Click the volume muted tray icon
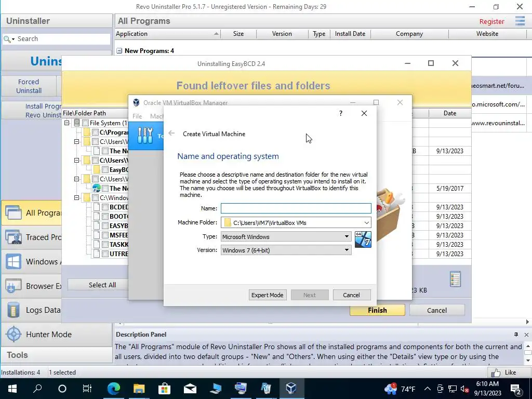The width and height of the screenshot is (532, 399). point(464,389)
